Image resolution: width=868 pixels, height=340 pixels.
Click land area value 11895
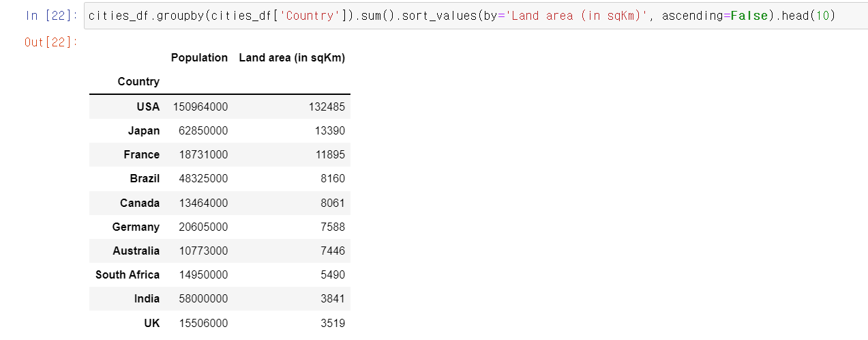(330, 155)
